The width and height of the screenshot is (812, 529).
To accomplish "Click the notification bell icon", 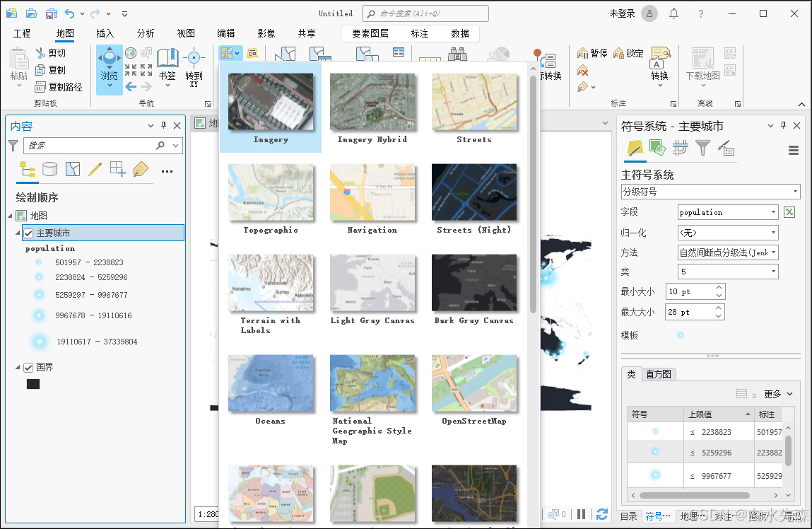I will pyautogui.click(x=673, y=13).
